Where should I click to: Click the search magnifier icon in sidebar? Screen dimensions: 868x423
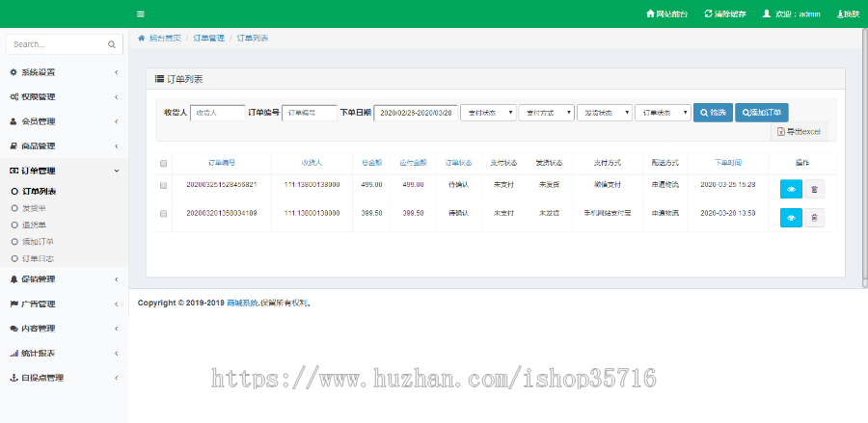[112, 44]
